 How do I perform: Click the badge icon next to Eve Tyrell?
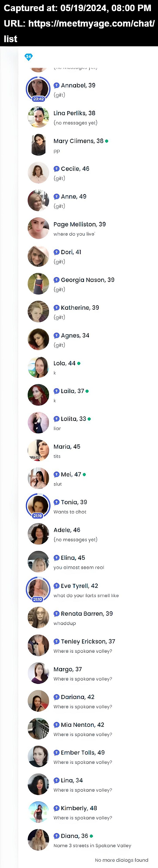pyautogui.click(x=57, y=586)
